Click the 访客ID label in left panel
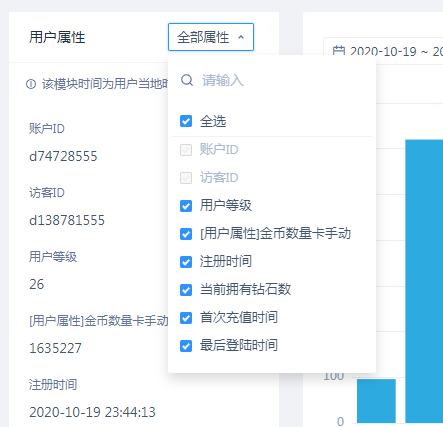Viewport: 443px width, 427px height. coord(47,193)
